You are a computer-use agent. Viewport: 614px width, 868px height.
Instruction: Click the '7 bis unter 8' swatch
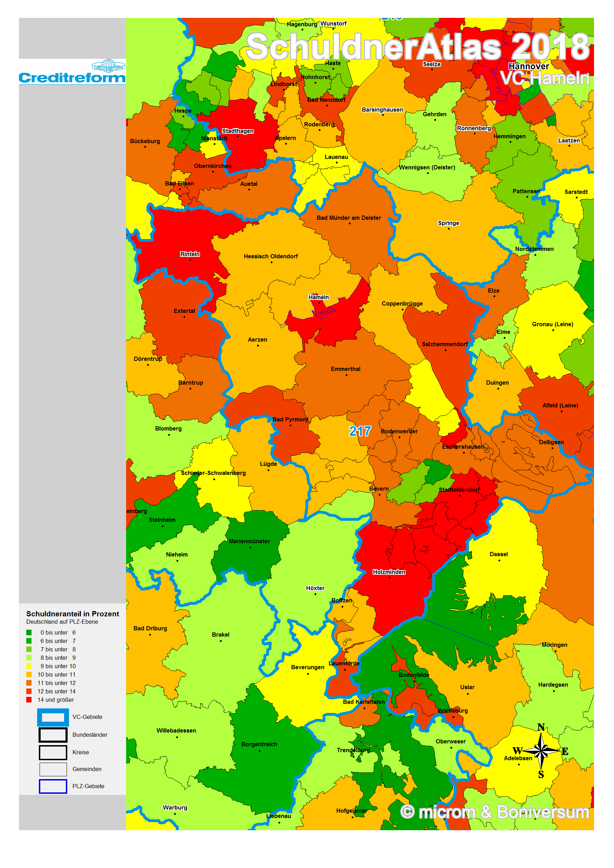[x=29, y=649]
